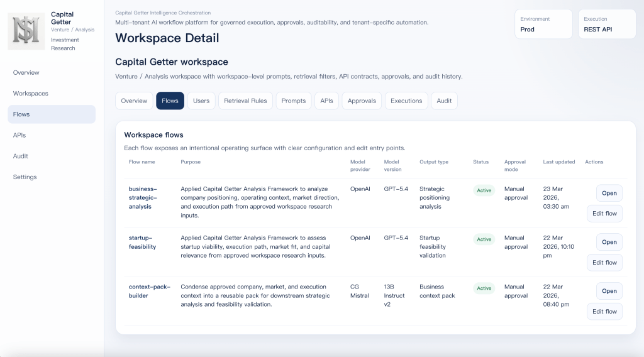Click the Capital Getter logo icon
Screen dimensions: 644x357
(x=26, y=31)
